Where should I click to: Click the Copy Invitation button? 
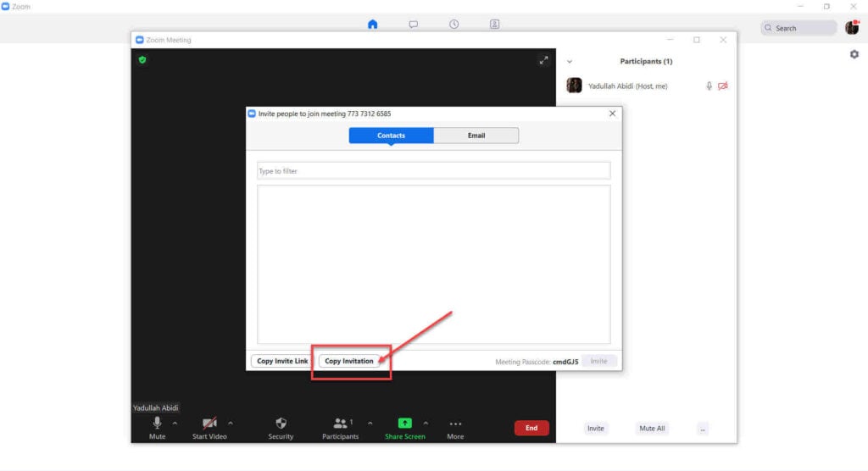pyautogui.click(x=348, y=361)
